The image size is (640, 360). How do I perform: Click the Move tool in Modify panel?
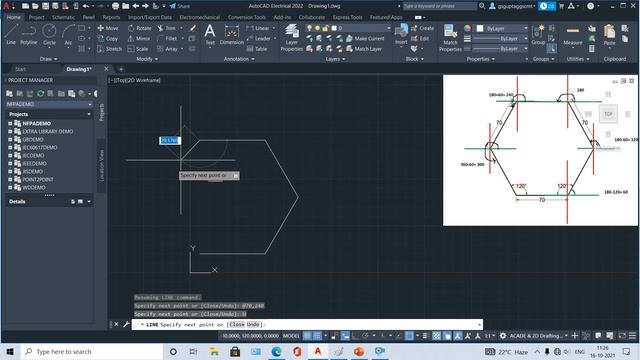[x=108, y=28]
